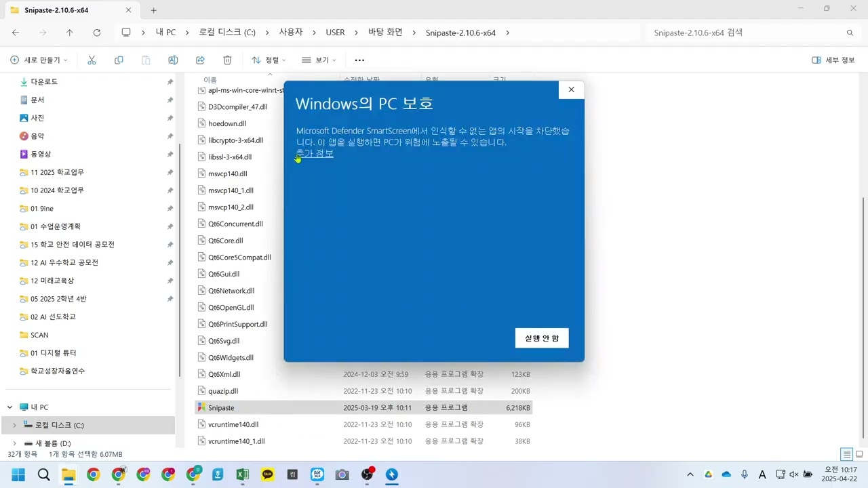Close the Windows PC 보호 dialog

[x=571, y=89]
